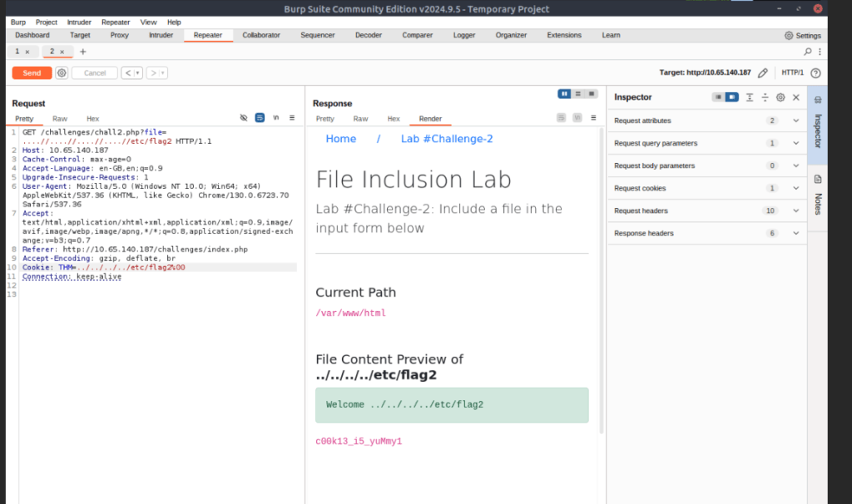Open history dropdown beside forward arrow

[x=163, y=73]
